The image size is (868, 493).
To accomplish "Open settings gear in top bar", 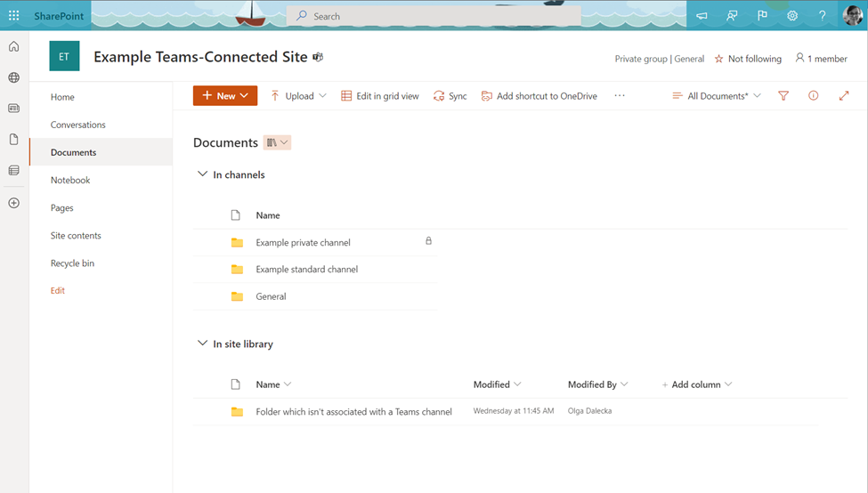I will 792,16.
